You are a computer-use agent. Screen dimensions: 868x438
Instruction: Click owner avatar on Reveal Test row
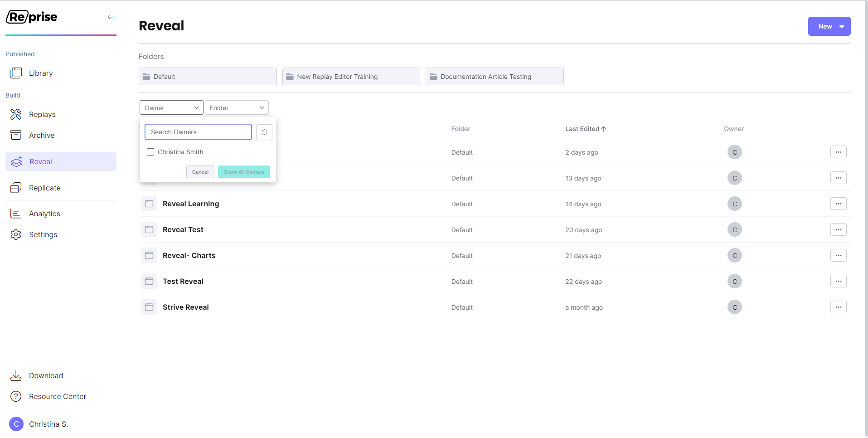click(735, 230)
